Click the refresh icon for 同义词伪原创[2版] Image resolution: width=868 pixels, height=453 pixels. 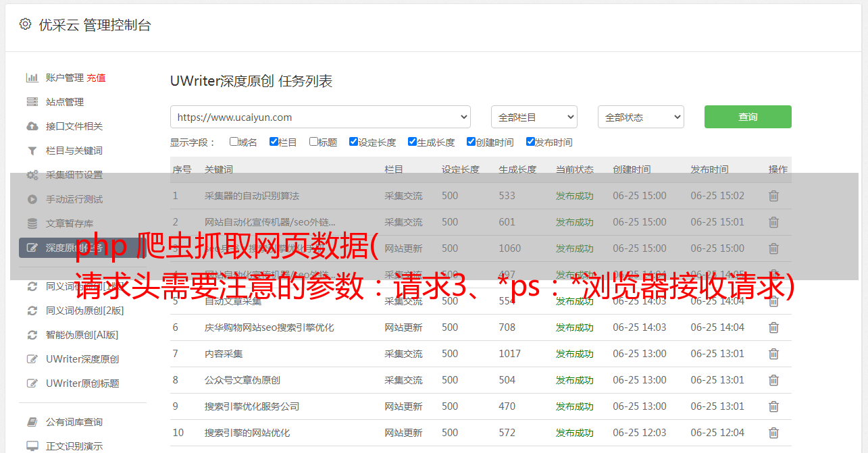click(32, 311)
